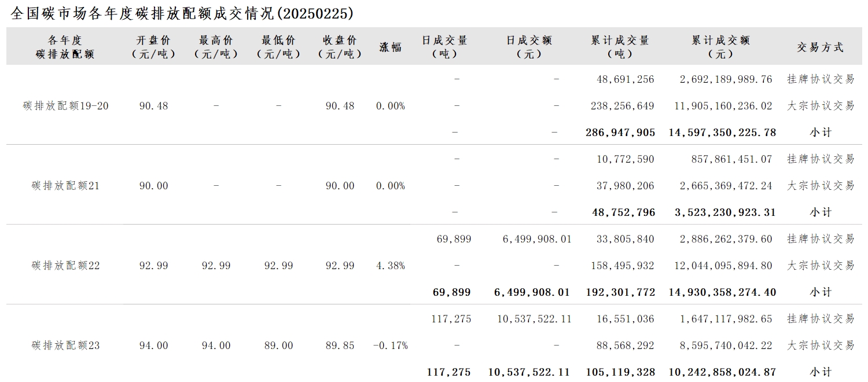Click cumulative volume 16,551,036
Viewport: 868px width, 382px height.
pos(626,319)
